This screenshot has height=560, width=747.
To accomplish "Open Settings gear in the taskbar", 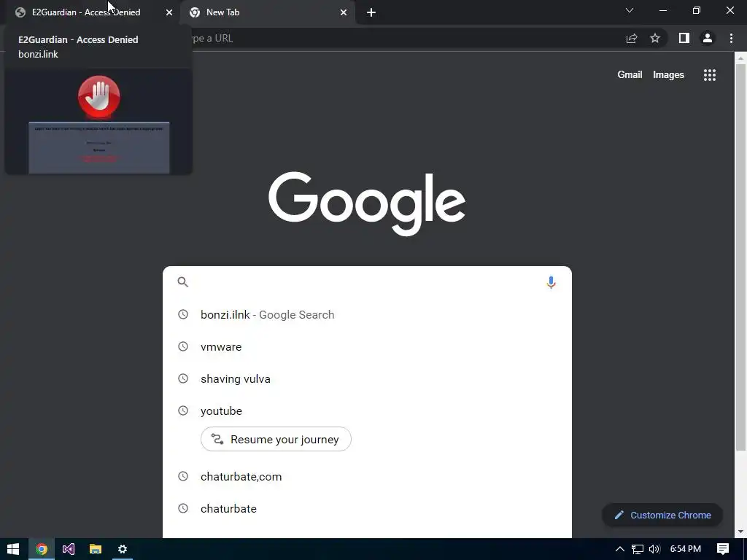I will 123,549.
